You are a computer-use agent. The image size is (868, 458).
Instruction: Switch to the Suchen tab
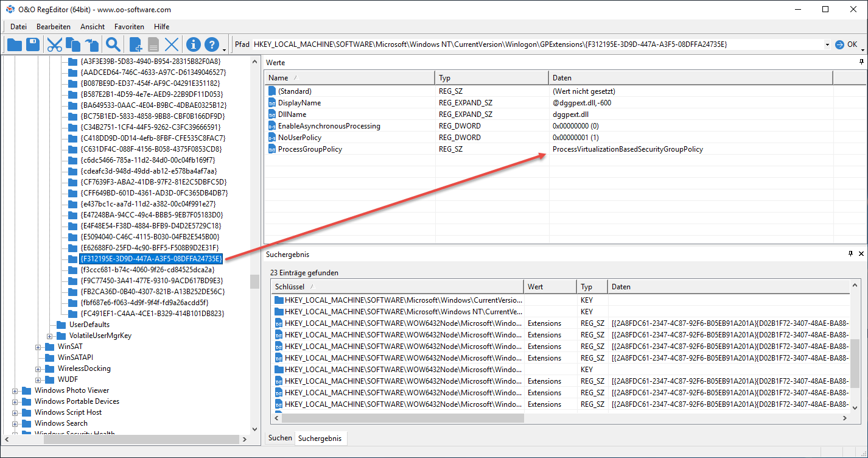point(280,438)
